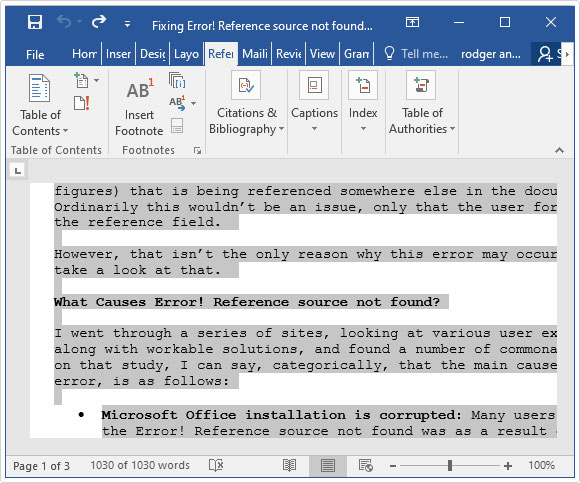Click the line I went through a series
This screenshot has height=483, width=580.
[306, 333]
